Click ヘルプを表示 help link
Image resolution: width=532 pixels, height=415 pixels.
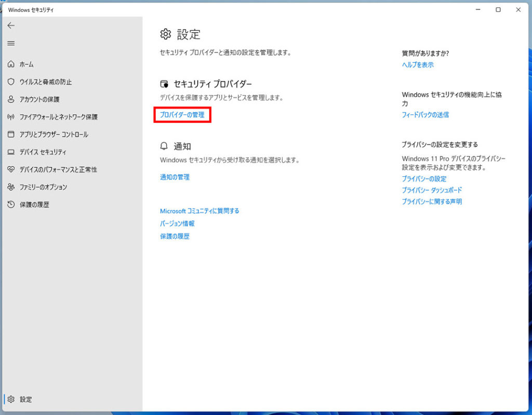[x=418, y=65]
